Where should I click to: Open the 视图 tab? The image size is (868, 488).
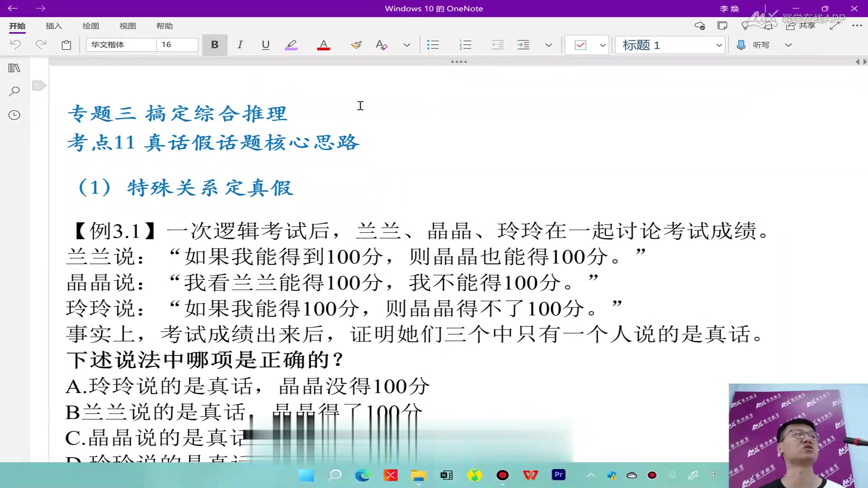127,26
